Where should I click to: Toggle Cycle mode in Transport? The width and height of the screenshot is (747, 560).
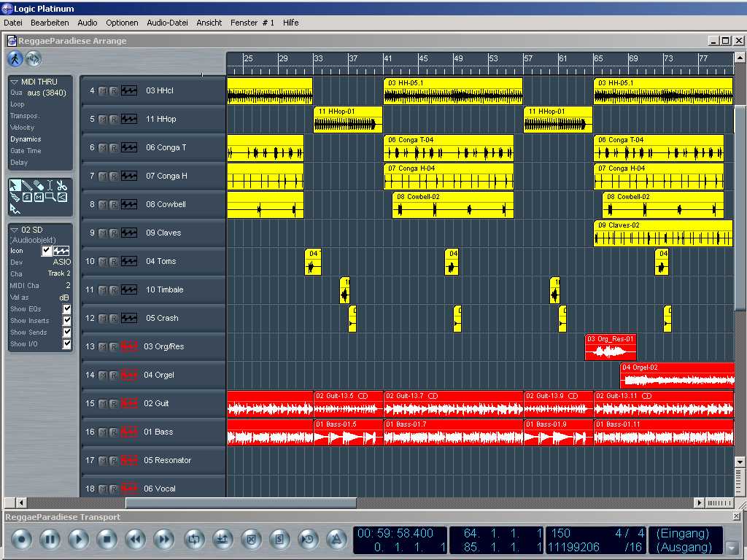click(194, 540)
